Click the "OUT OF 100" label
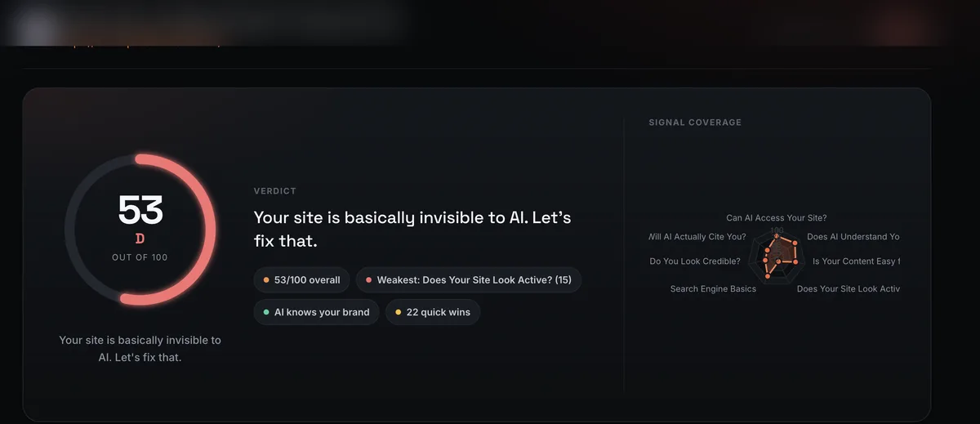 [x=140, y=257]
